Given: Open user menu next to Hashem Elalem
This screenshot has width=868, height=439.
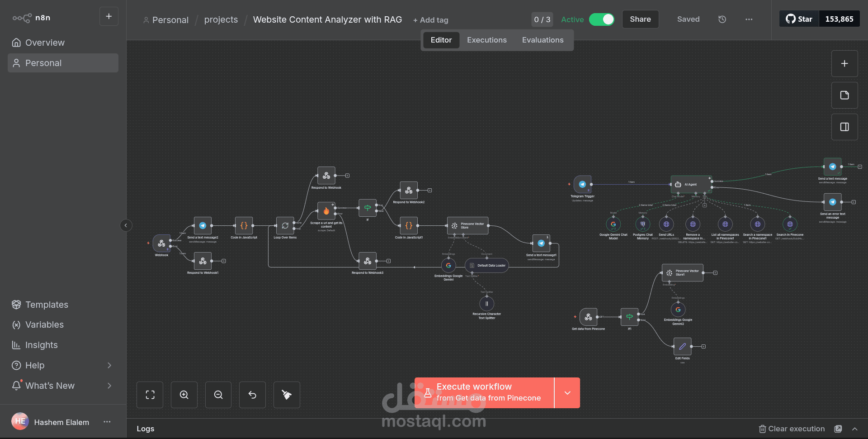Looking at the screenshot, I should tap(107, 422).
